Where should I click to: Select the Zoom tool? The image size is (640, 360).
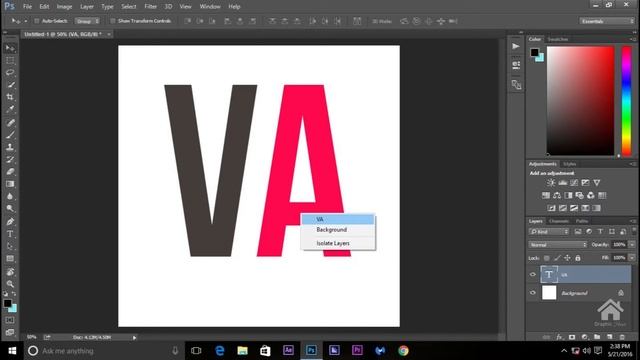10,284
